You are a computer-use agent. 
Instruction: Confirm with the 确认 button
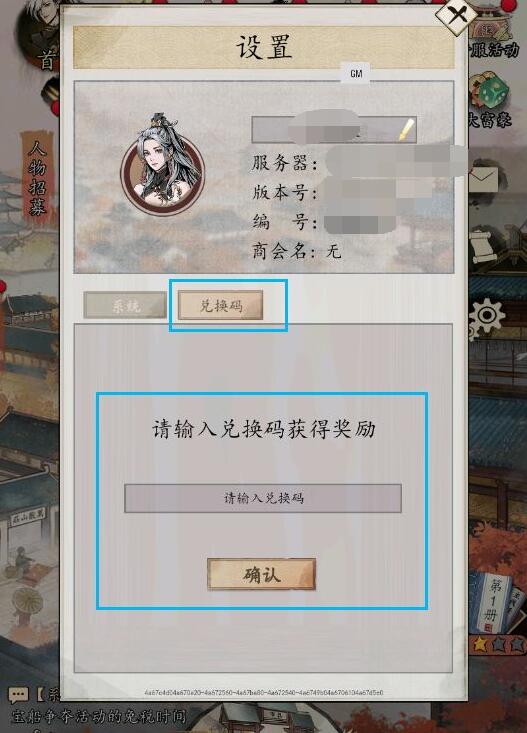coord(261,574)
